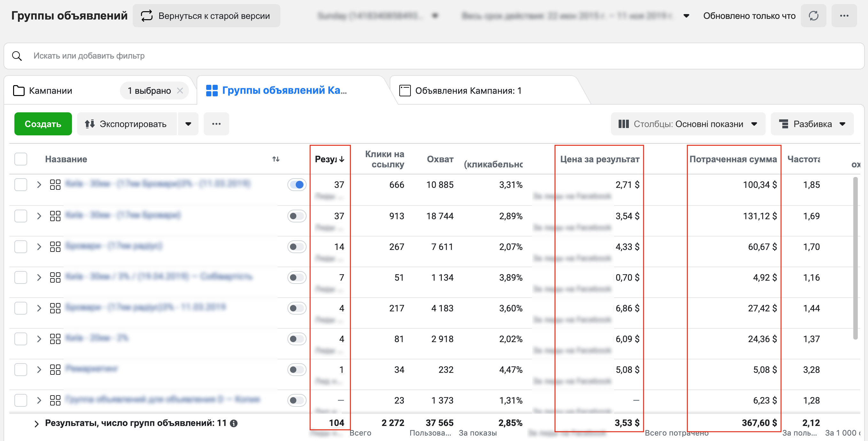
Task: Turn off the active toggle in 100,34 $ row
Action: [297, 185]
